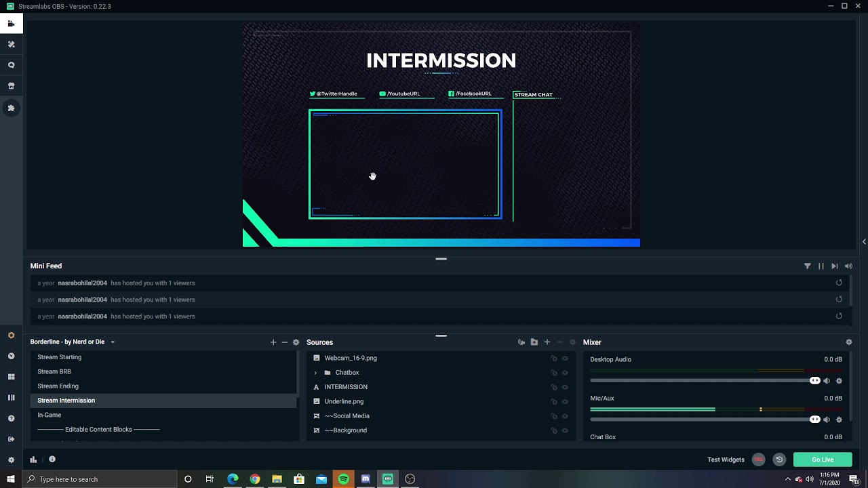Hide the ~~Background source eye icon
This screenshot has width=868, height=488.
point(565,430)
